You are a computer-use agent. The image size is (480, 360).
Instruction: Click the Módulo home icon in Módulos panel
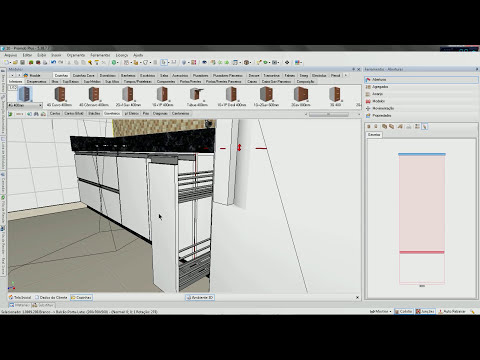coord(26,75)
